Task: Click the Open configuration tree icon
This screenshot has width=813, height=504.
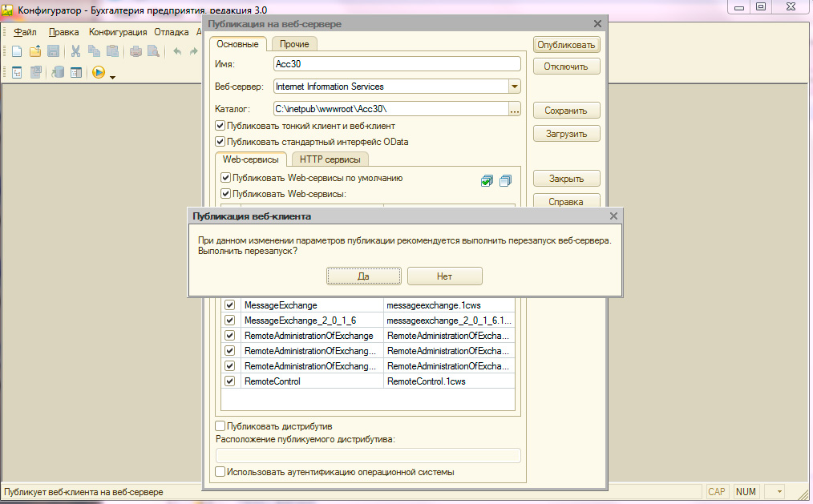Action: point(16,73)
